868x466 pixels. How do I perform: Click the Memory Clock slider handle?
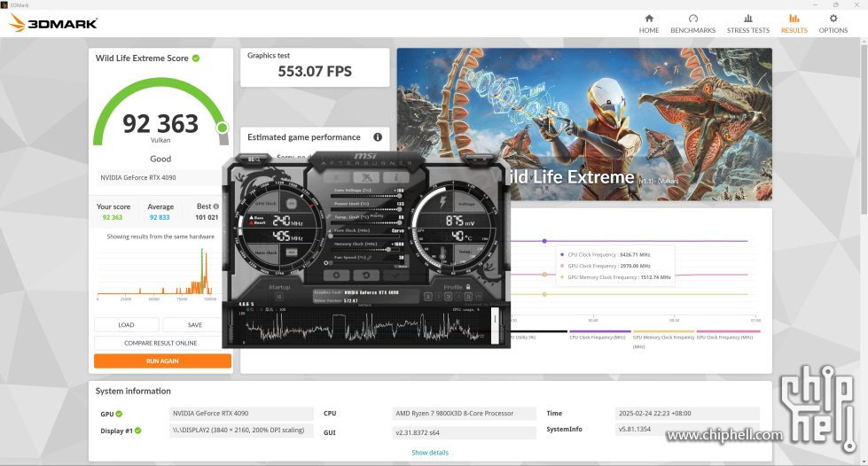point(388,250)
